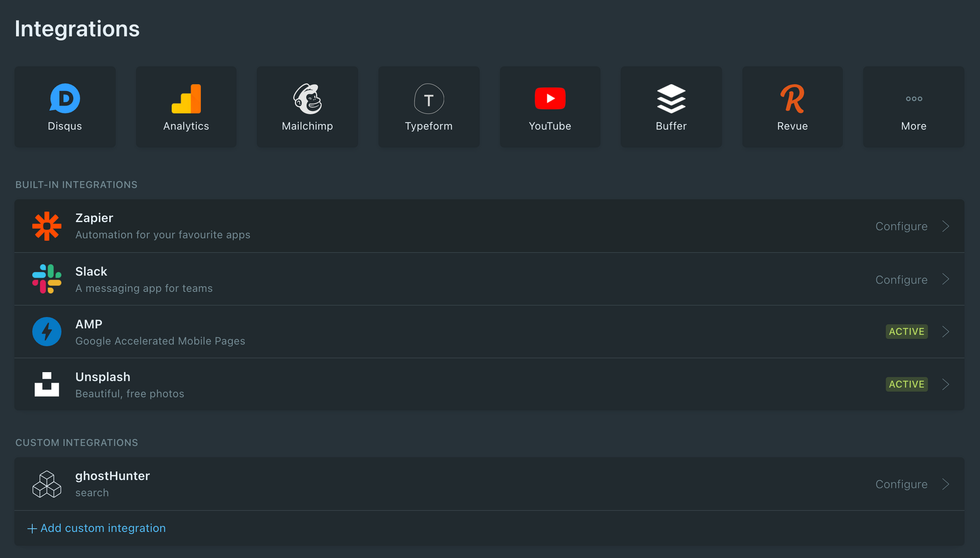980x558 pixels.
Task: Select the Buffer card label
Action: point(671,126)
